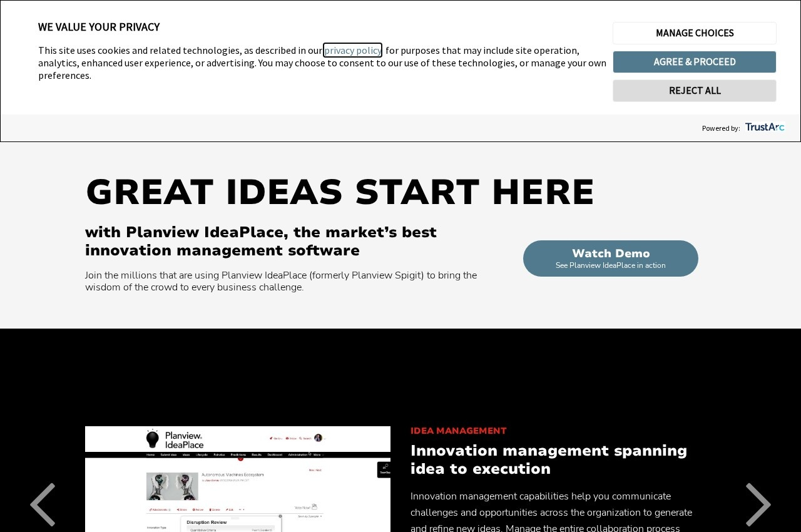Image resolution: width=801 pixels, height=532 pixels.
Task: Go to next carousel slide arrow
Action: [x=758, y=504]
